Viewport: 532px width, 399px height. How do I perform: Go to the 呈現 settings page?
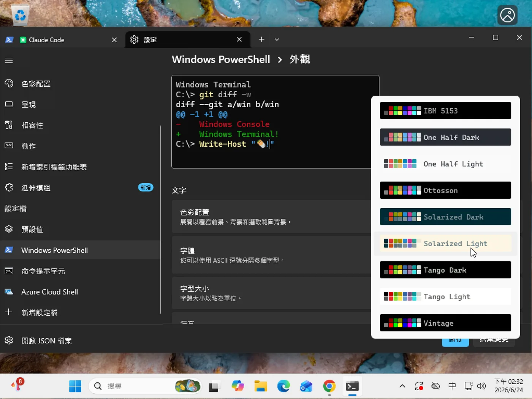coord(80,104)
